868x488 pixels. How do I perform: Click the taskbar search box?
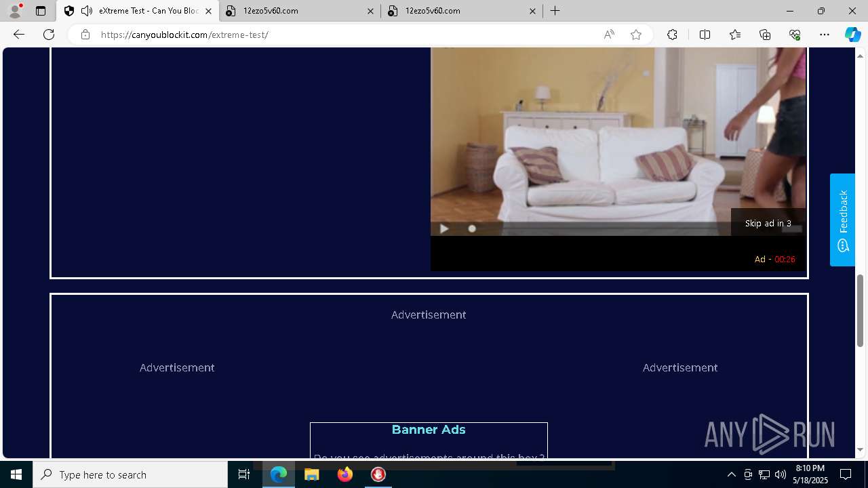click(x=130, y=474)
